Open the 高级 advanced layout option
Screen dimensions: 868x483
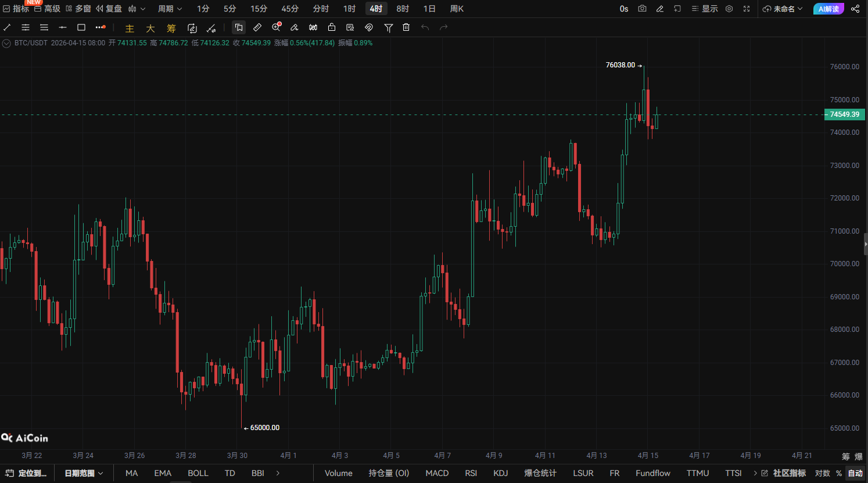(47, 9)
